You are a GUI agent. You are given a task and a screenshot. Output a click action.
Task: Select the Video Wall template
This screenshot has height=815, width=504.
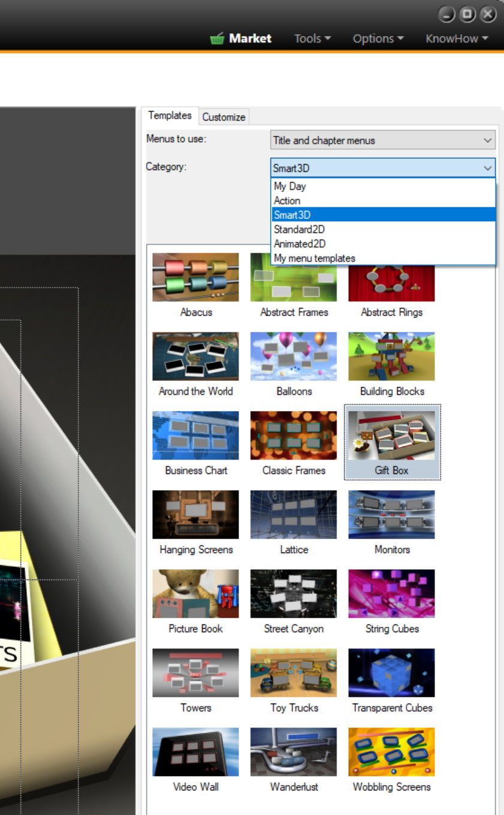(x=195, y=752)
